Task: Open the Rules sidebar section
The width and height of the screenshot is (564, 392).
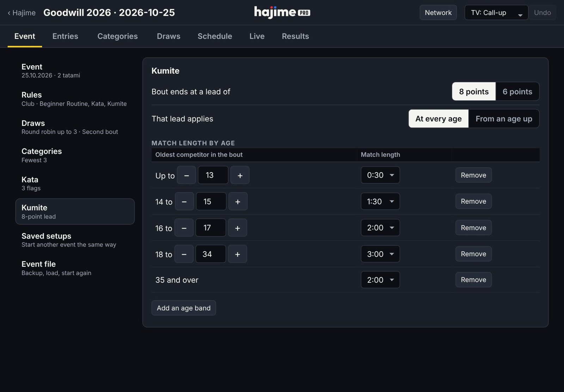Action: [x=75, y=99]
